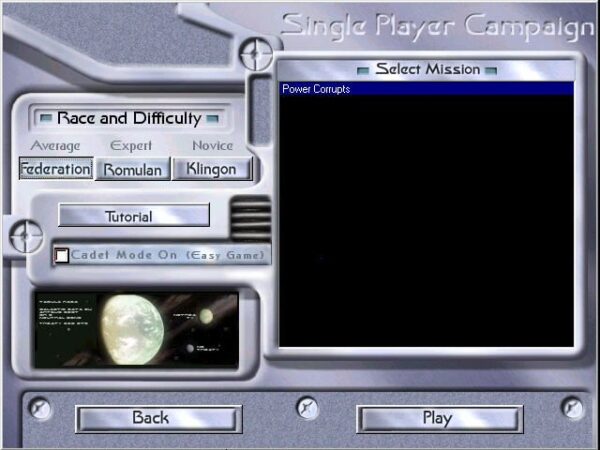
Task: Open the Tutorial mission
Action: click(x=133, y=216)
